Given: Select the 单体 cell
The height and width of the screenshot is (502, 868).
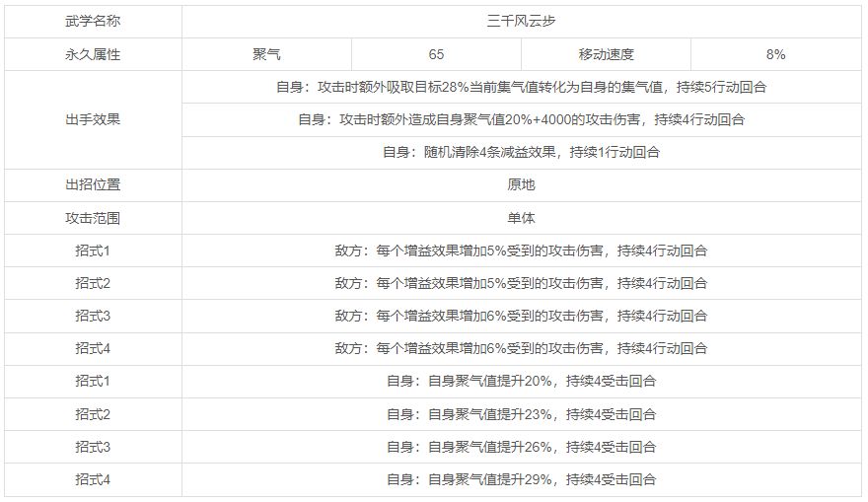Looking at the screenshot, I should (x=521, y=218).
